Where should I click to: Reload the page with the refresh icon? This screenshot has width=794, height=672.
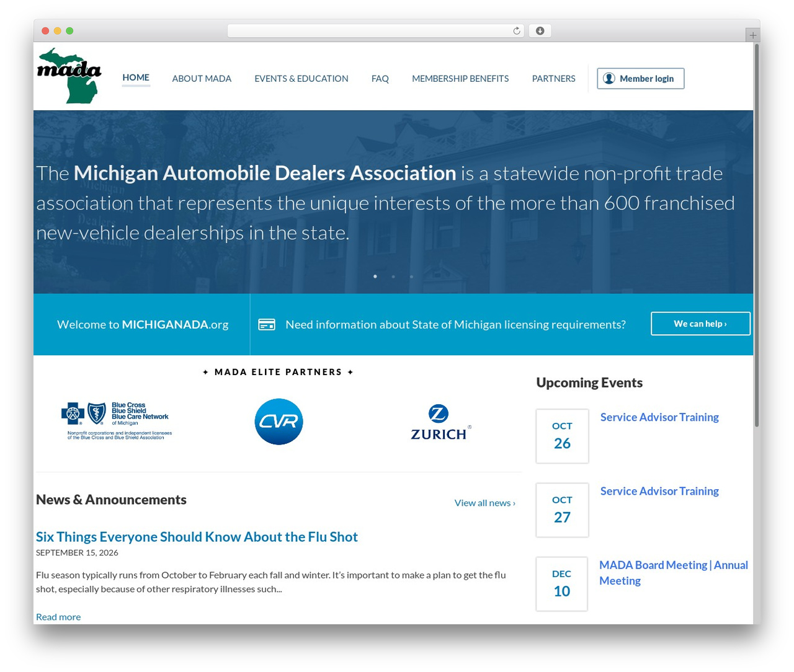pos(516,31)
